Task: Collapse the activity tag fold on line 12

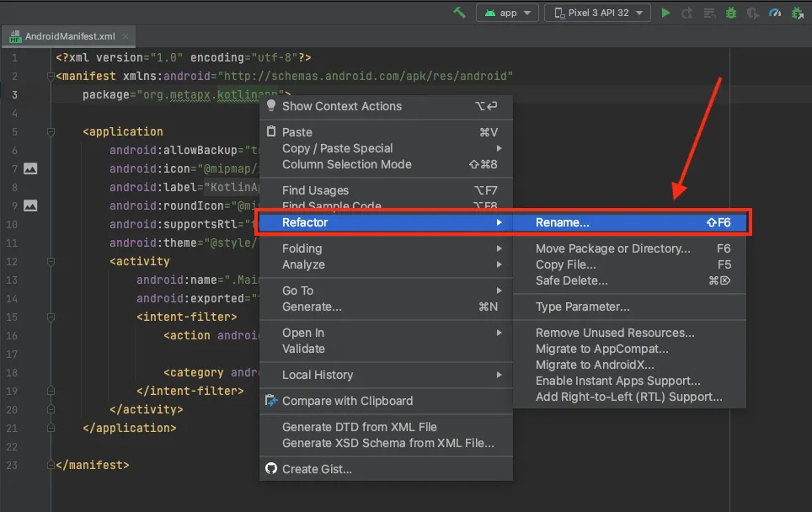Action: pos(51,261)
